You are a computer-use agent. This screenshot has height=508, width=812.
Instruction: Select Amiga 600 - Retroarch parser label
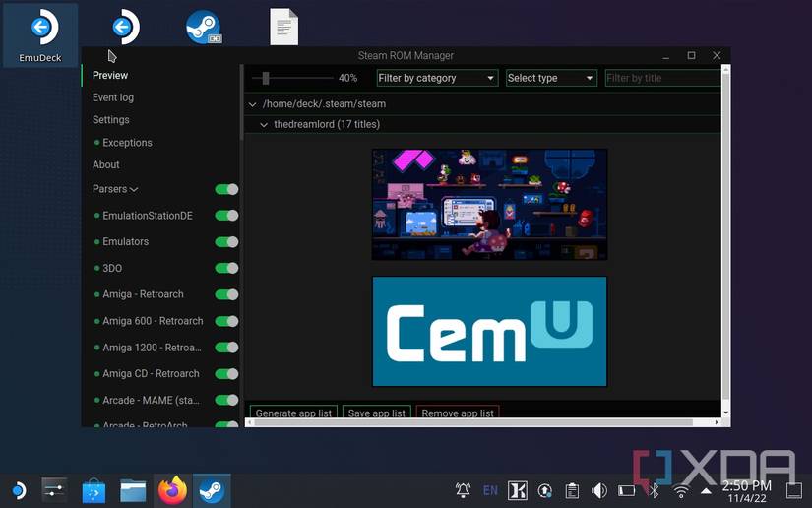point(153,321)
